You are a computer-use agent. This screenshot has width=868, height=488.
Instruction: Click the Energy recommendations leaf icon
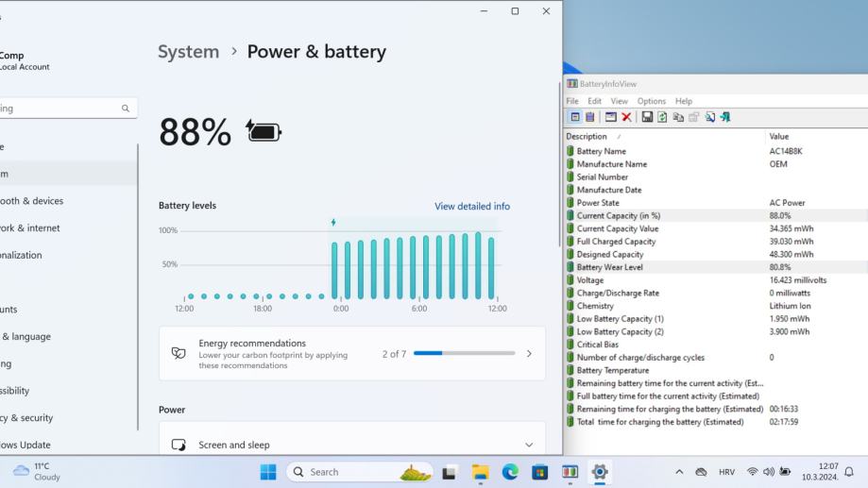click(179, 353)
